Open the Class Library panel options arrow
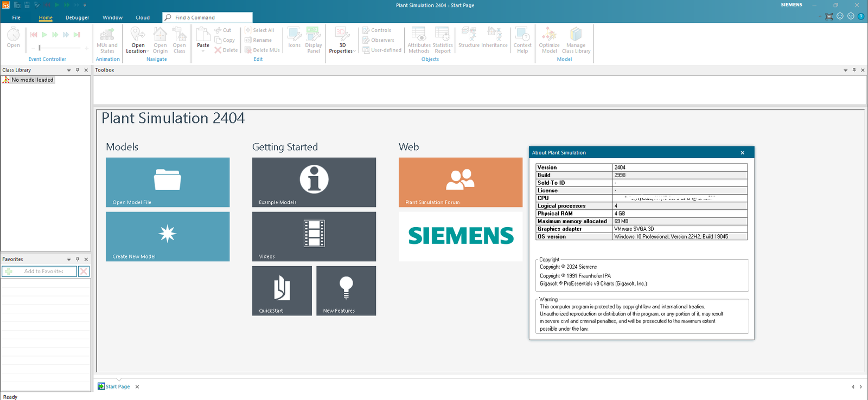Viewport: 868px width, 400px height. coord(69,70)
